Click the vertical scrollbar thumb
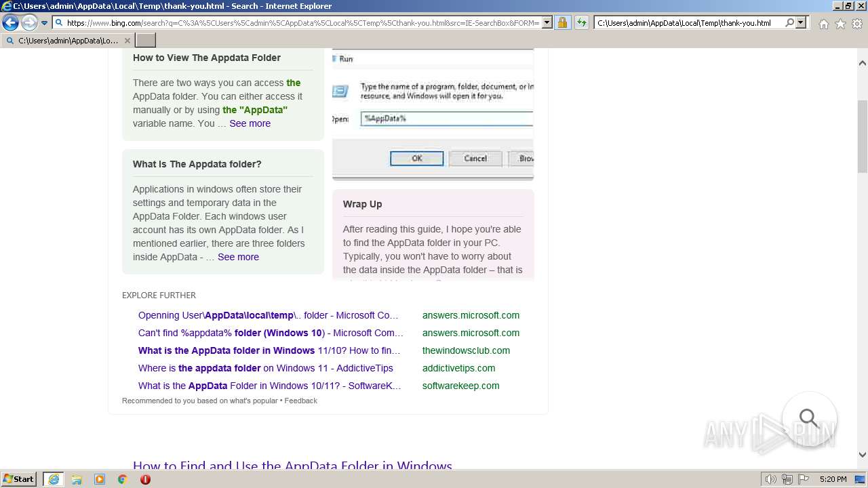The height and width of the screenshot is (488, 868). click(x=863, y=136)
